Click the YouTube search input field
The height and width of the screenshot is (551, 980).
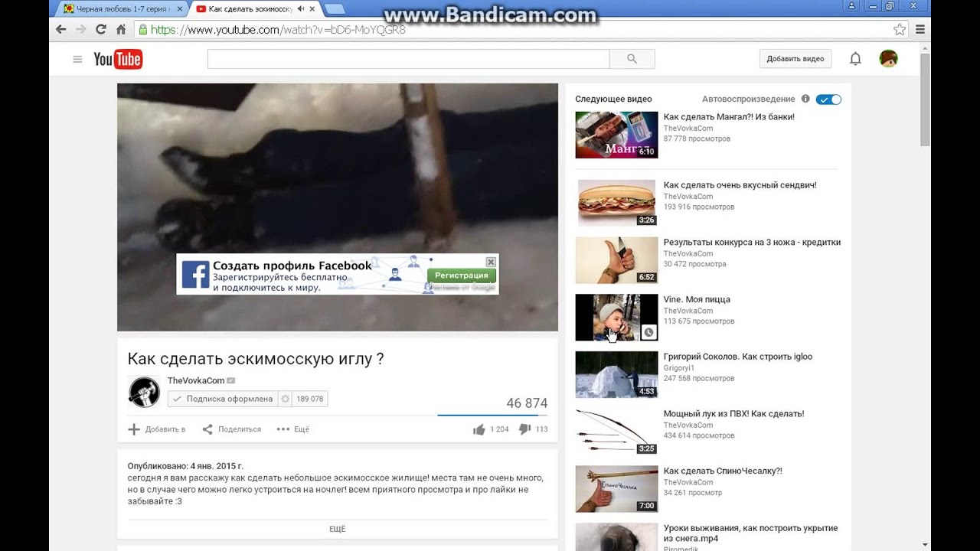(x=408, y=59)
